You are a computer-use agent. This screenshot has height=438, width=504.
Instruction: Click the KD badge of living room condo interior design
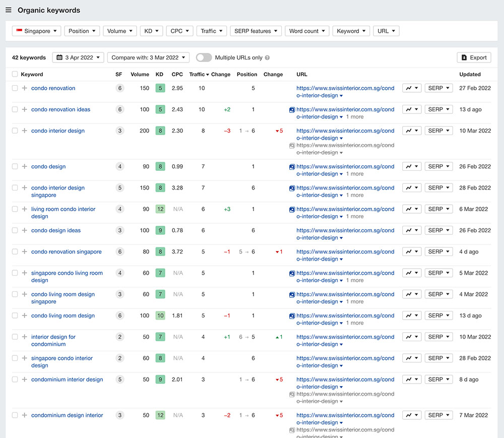click(160, 209)
